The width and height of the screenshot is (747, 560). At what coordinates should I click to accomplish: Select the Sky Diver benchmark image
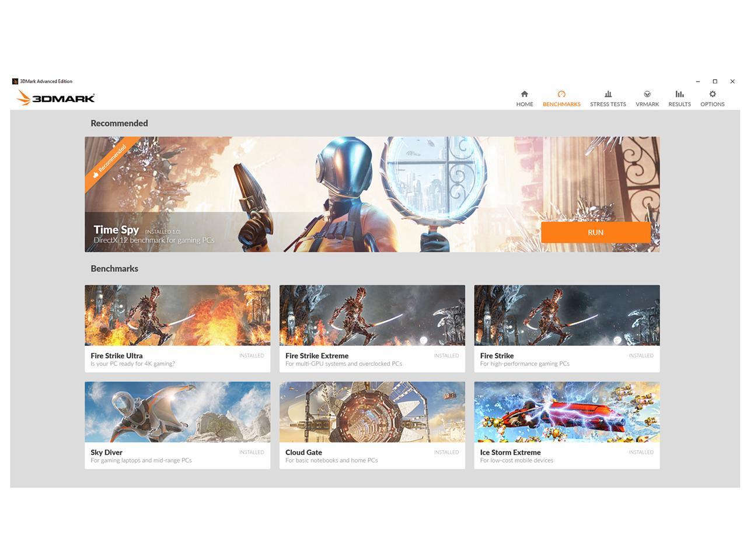point(177,412)
